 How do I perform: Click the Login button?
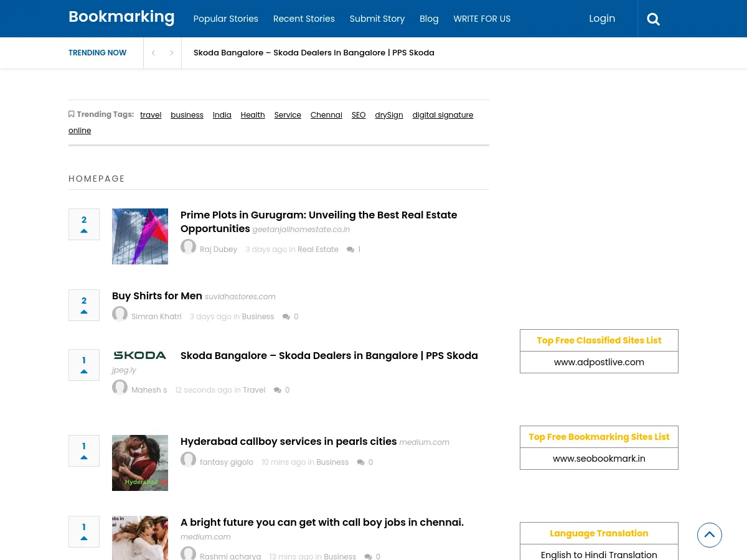click(x=602, y=19)
